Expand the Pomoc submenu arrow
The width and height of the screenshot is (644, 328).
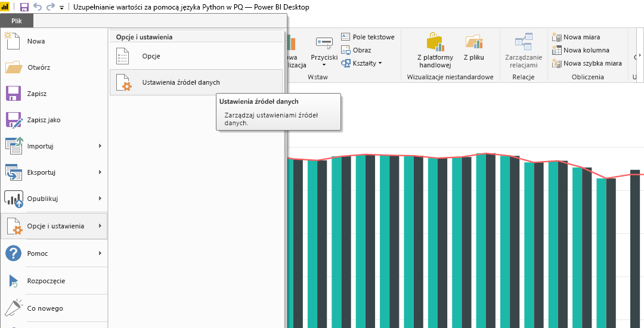[x=100, y=253]
